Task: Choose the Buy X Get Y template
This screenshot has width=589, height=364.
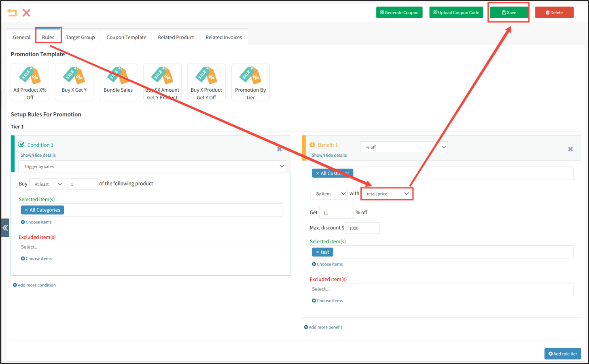Action: tap(74, 82)
